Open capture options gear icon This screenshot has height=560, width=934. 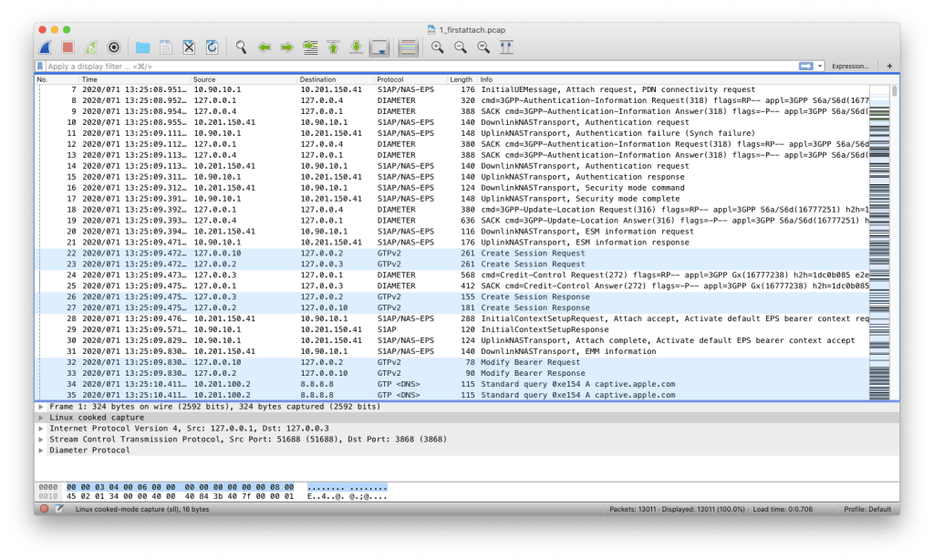(114, 47)
